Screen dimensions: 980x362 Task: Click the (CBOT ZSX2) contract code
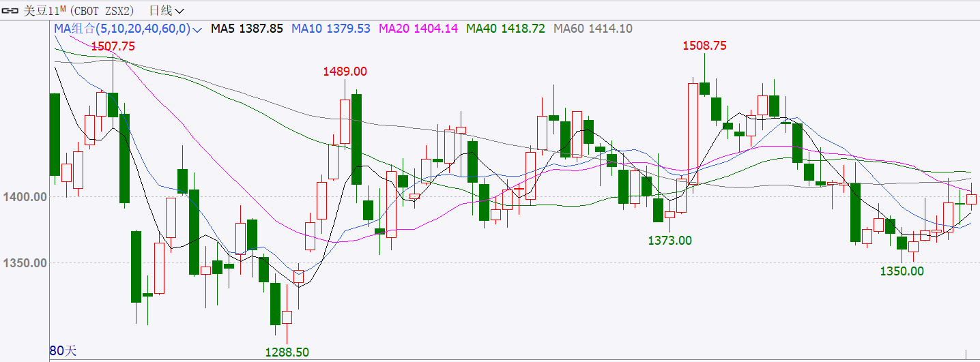point(102,10)
